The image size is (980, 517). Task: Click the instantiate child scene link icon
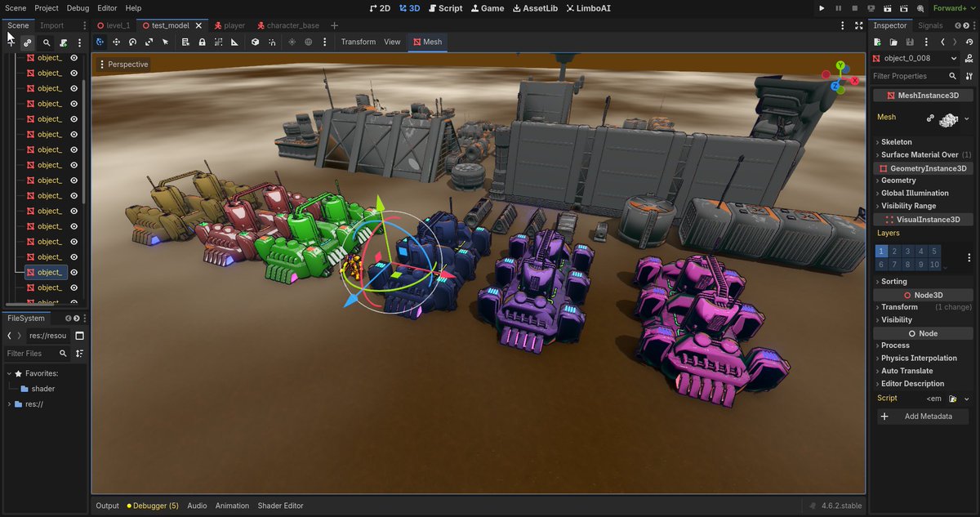[27, 42]
